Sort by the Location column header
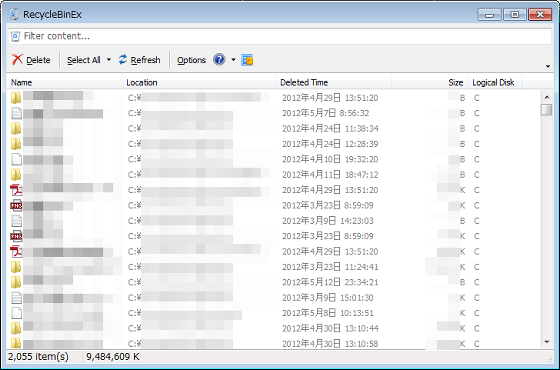 point(199,82)
